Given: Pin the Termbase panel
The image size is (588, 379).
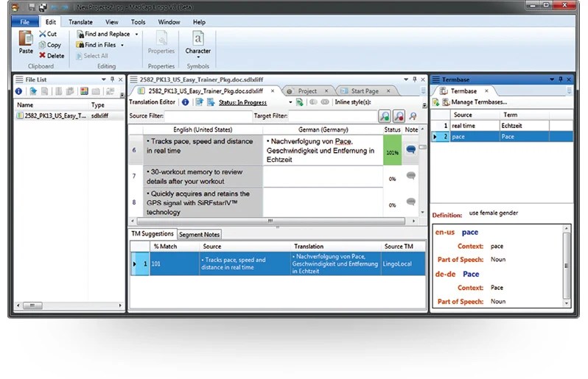Looking at the screenshot, I should click(x=561, y=79).
